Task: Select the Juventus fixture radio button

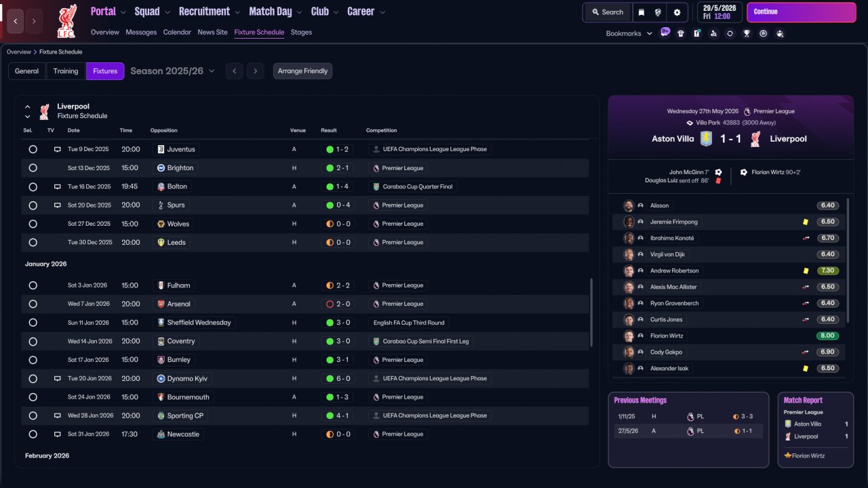Action: coord(33,149)
